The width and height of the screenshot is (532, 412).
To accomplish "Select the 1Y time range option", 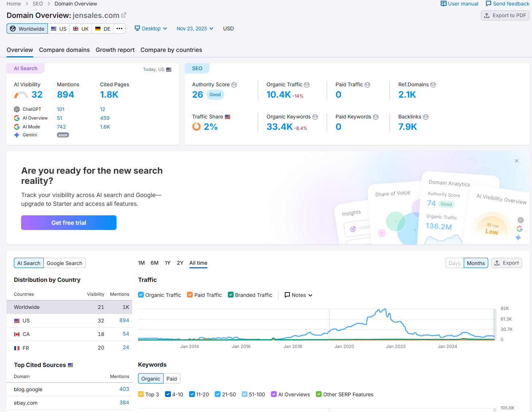I will [168, 263].
